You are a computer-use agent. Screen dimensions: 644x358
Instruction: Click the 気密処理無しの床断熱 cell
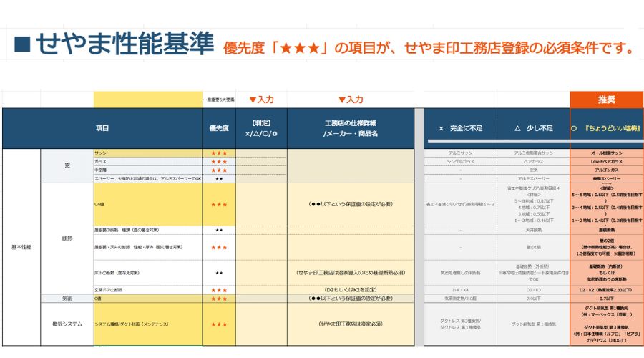460,273
